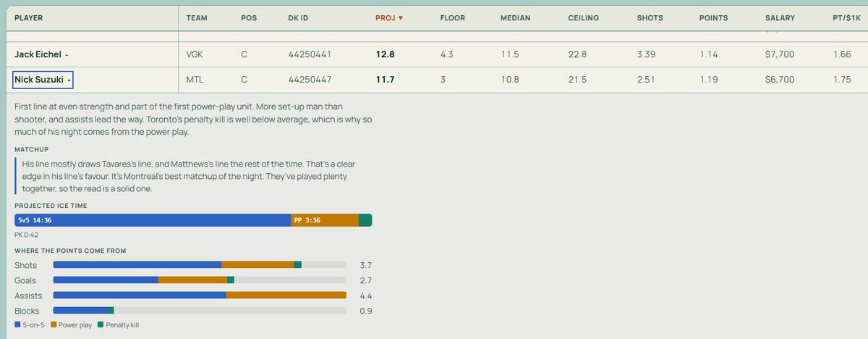Click Jack Eichel's $7,700 salary
Screen dimensions: 868x339
(780, 54)
